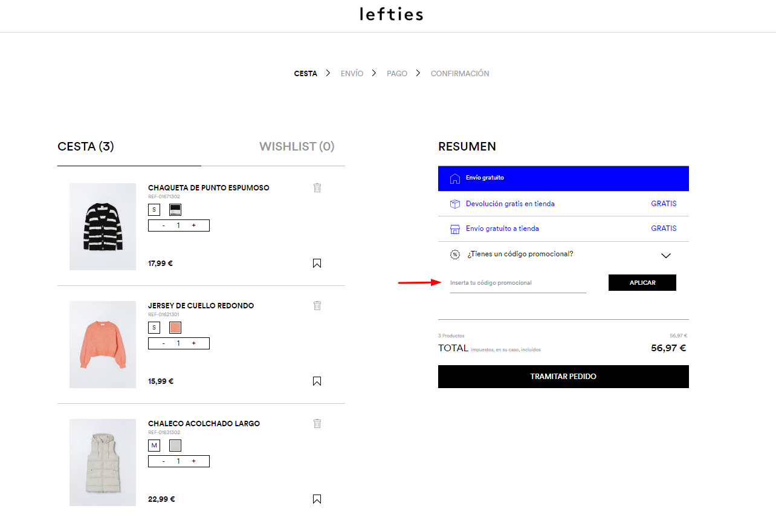The width and height of the screenshot is (776, 532).
Task: Bookmark the Jersey de Cuello Redondo item
Action: [x=317, y=381]
